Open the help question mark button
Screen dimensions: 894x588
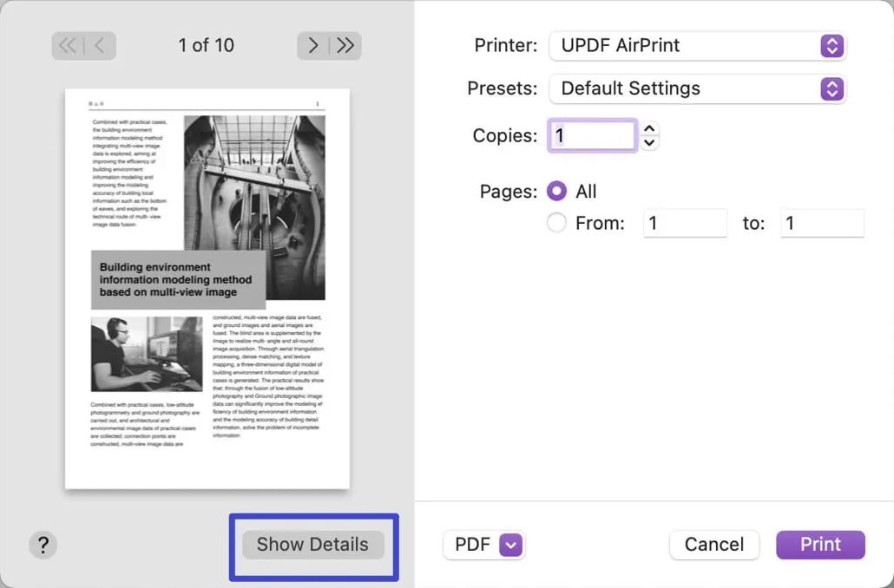(x=43, y=545)
